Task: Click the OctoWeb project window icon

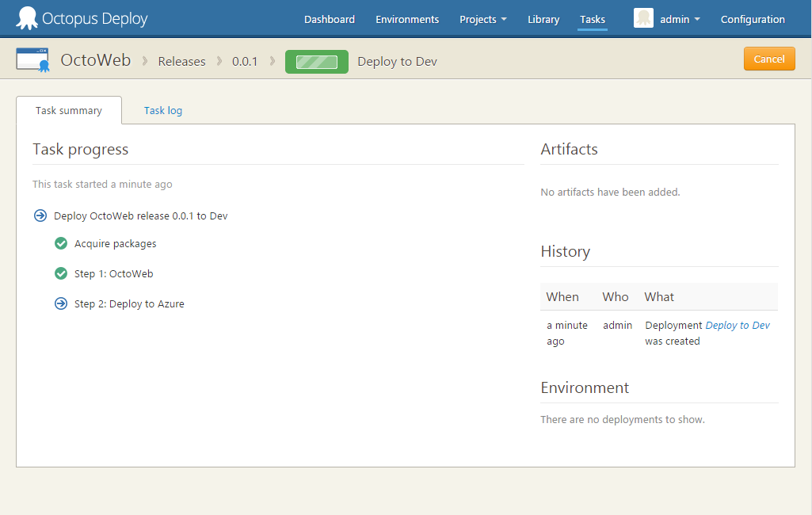Action: [x=32, y=61]
